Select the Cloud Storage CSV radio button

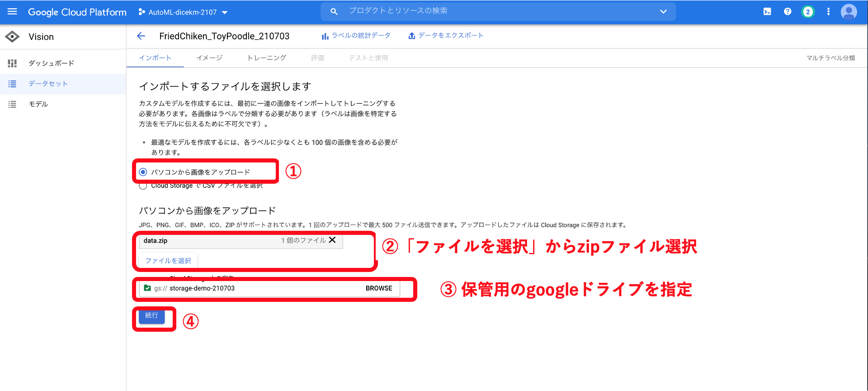(x=143, y=186)
